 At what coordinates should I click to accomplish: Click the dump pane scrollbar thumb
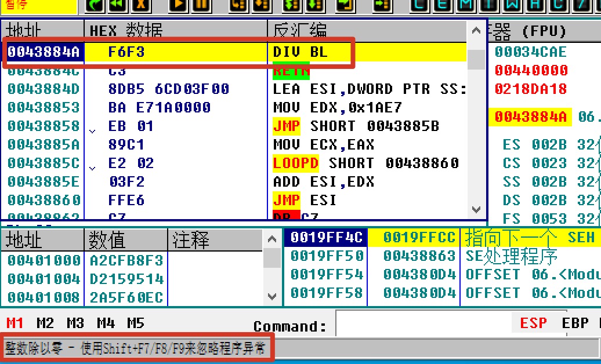point(272,259)
